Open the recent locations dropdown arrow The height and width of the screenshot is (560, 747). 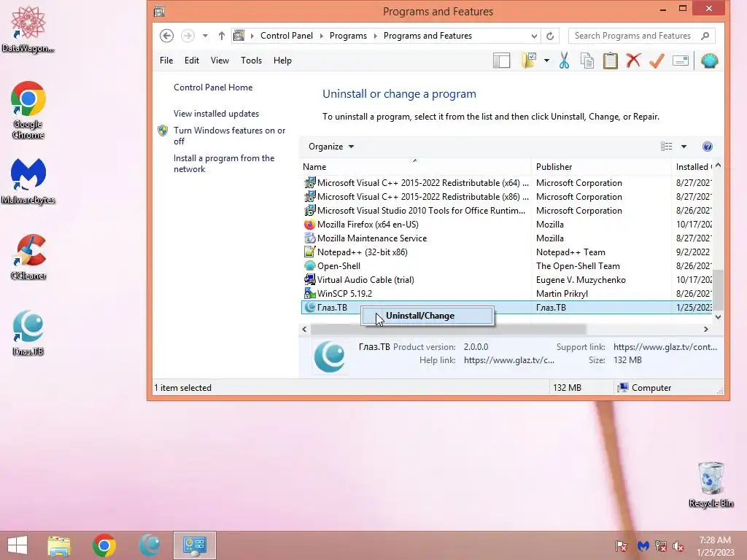coord(205,36)
